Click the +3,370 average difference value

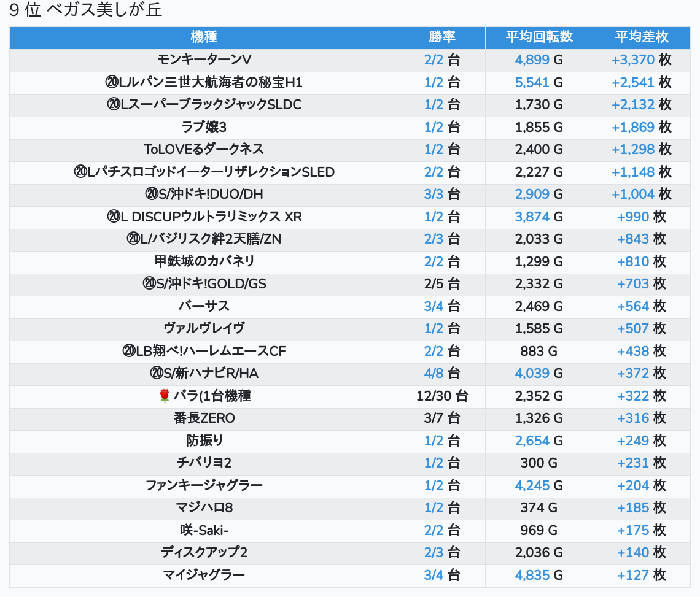tap(633, 60)
